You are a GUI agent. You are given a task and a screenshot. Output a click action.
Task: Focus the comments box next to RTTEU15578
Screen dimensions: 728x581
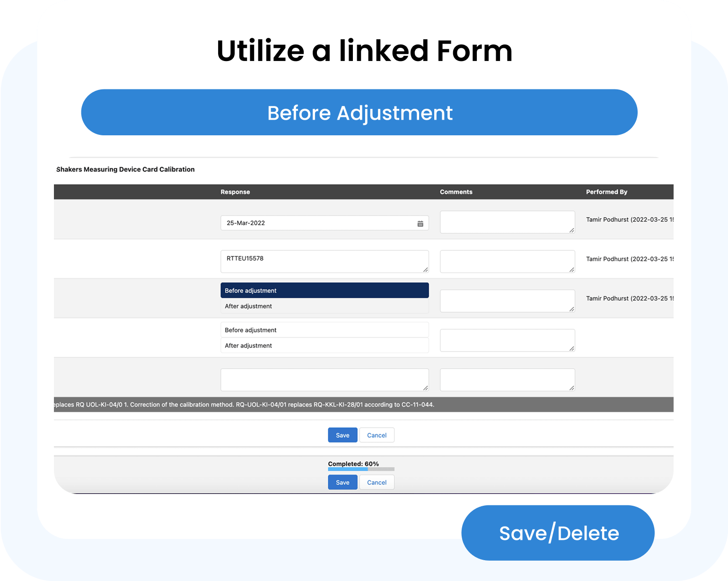(x=507, y=262)
